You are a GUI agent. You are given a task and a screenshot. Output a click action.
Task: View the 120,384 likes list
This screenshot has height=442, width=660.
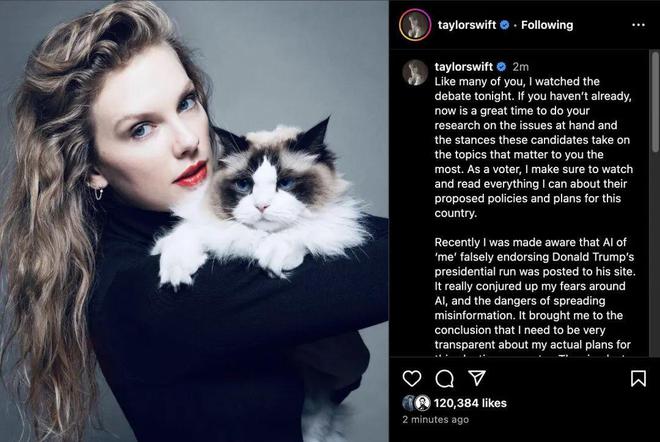coord(470,403)
